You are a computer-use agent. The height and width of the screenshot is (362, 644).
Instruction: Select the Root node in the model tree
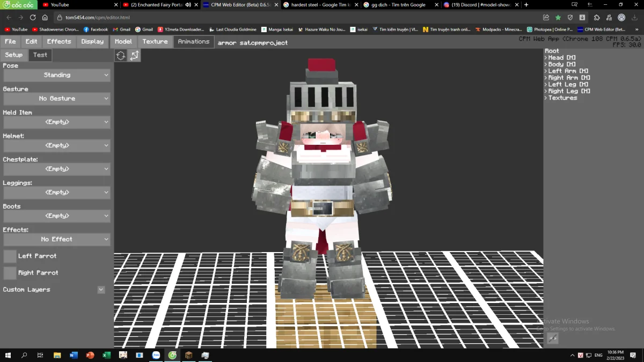click(552, 51)
